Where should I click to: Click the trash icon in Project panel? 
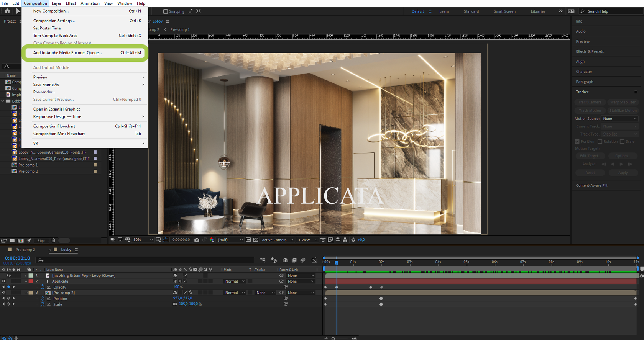click(53, 240)
